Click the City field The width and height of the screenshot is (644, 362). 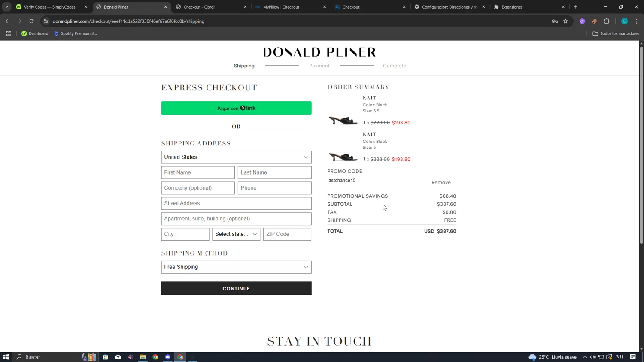(185, 234)
